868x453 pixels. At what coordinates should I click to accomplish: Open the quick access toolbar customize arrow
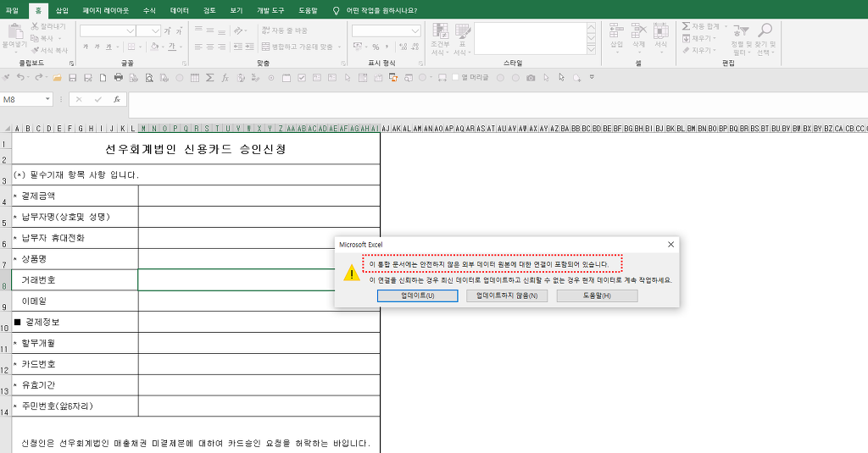592,77
